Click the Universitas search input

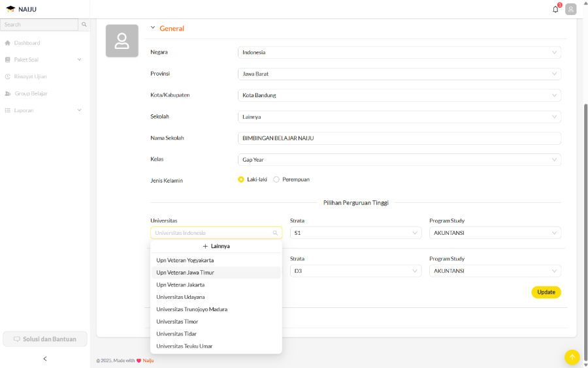216,233
